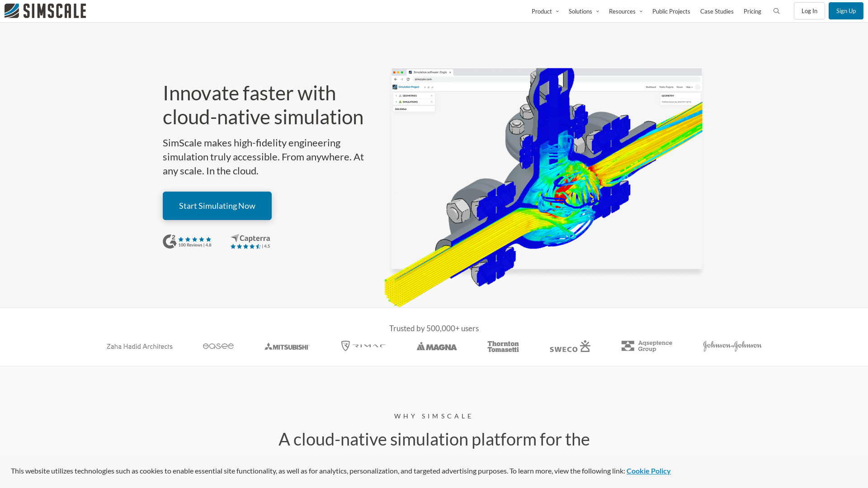Open the search icon
This screenshot has width=868, height=488.
tap(776, 11)
